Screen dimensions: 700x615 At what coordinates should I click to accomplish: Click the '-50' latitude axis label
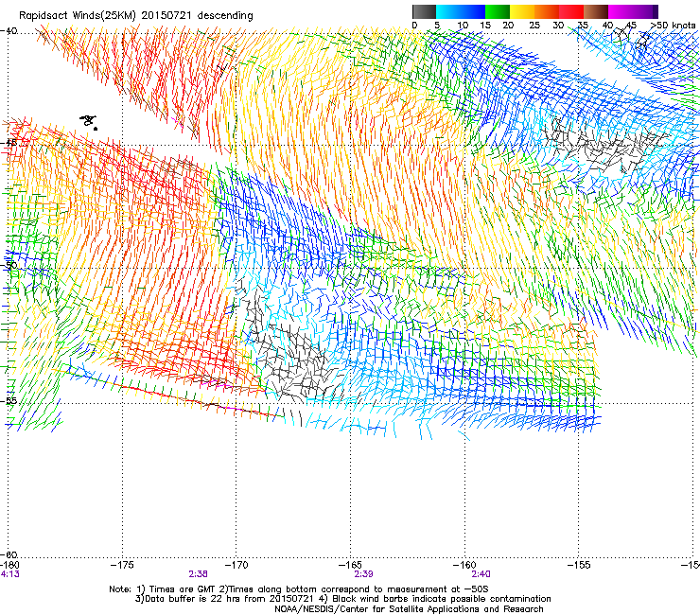[9, 265]
